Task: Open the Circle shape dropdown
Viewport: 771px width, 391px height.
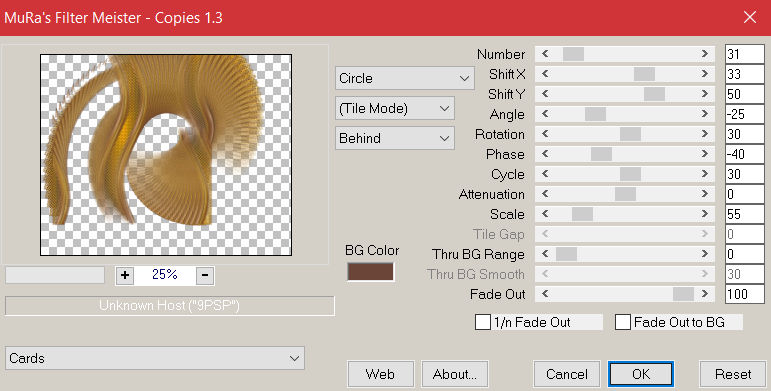Action: pos(405,78)
